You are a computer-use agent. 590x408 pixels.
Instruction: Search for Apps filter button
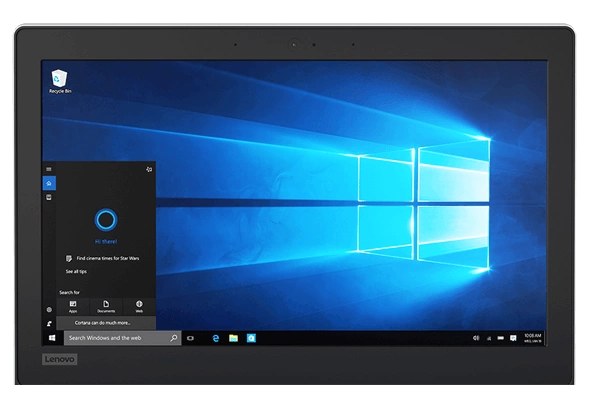(x=73, y=306)
